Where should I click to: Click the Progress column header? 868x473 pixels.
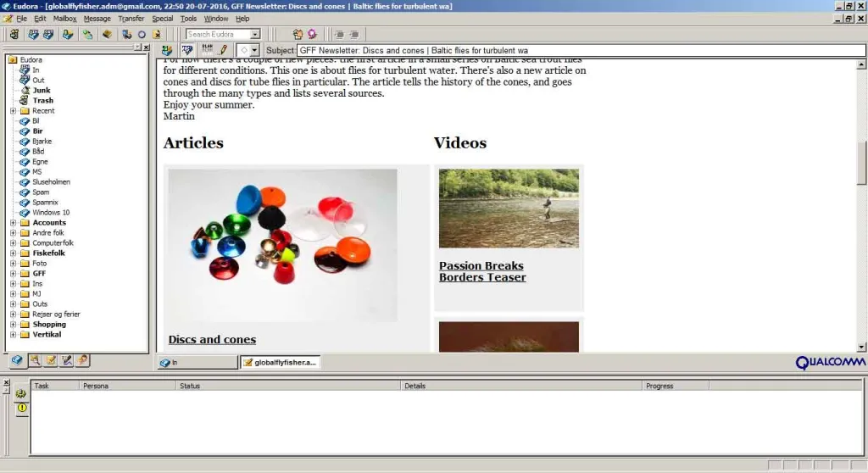(676, 386)
